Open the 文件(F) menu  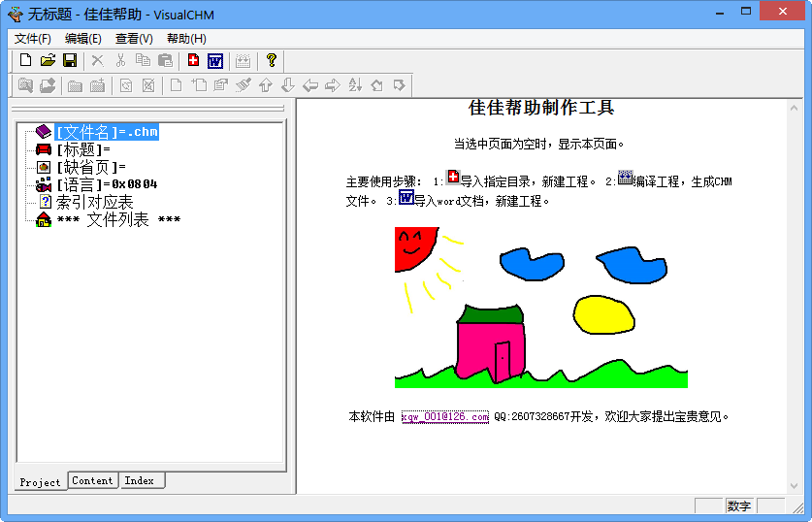(33, 38)
